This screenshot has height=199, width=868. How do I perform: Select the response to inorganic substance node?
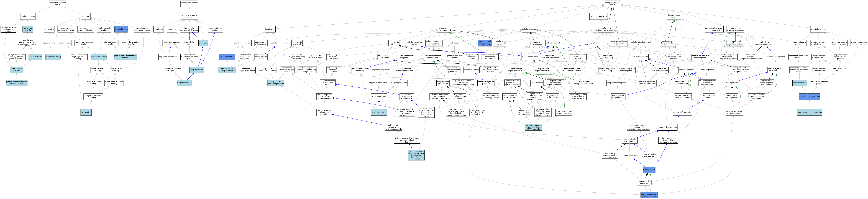point(268,70)
